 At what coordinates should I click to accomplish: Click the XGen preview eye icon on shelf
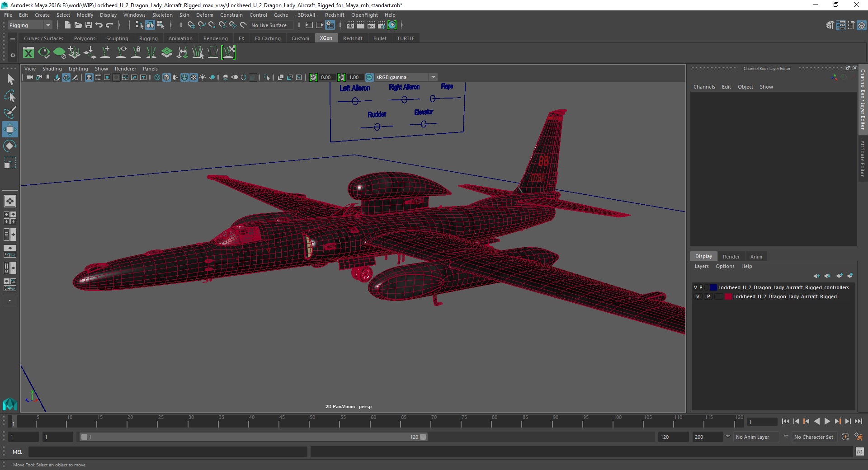pos(44,53)
